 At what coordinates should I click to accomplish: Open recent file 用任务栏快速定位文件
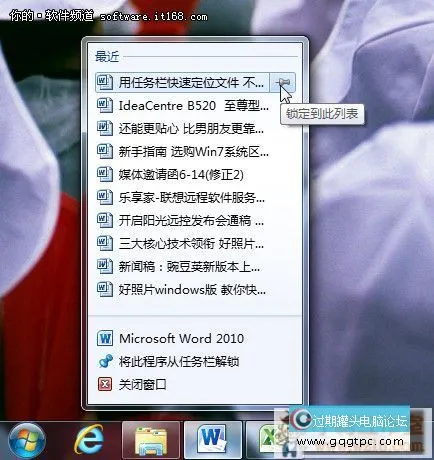(182, 82)
